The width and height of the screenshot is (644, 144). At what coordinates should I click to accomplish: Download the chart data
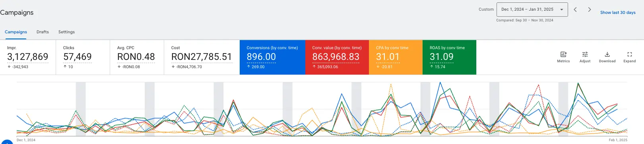coord(607,57)
